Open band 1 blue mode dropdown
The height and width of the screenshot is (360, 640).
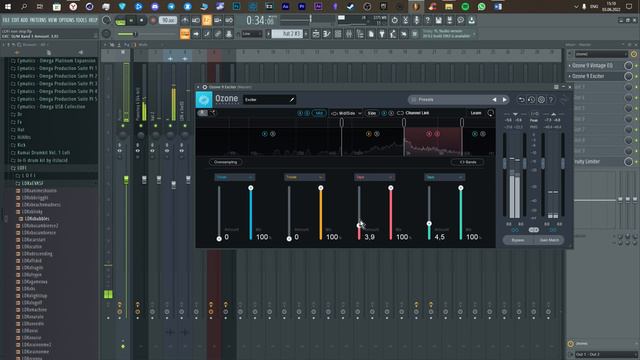click(234, 177)
